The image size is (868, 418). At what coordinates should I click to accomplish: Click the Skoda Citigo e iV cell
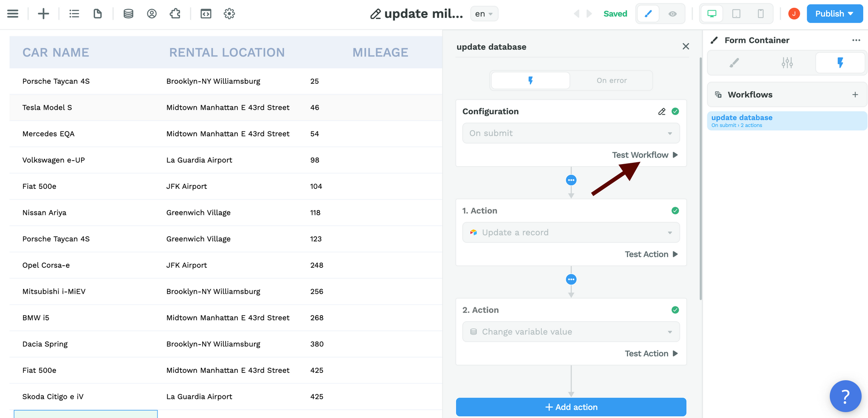pyautogui.click(x=53, y=397)
